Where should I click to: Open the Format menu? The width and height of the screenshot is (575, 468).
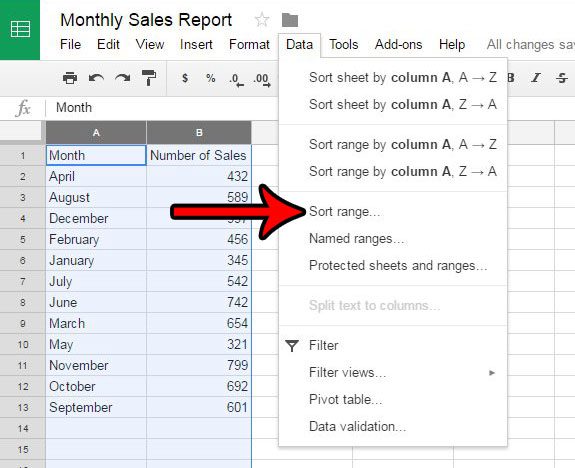(249, 44)
